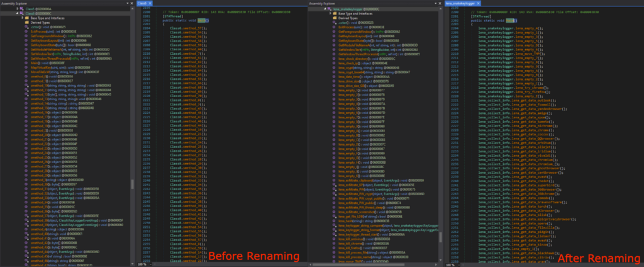Click the method icon beside Class6 ExitProcess
644x267 pixels.
coord(26,31)
